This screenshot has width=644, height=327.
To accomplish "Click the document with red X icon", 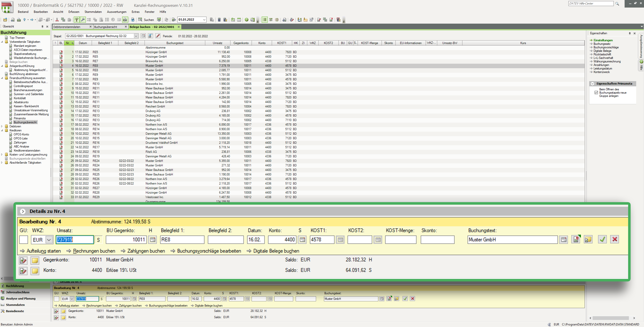I will pos(331,20).
